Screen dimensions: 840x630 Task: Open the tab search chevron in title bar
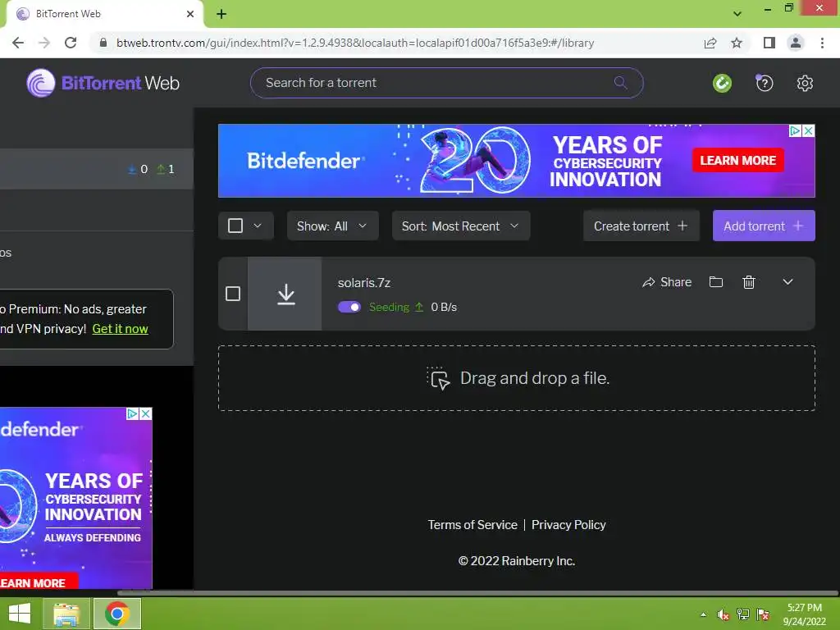[737, 14]
